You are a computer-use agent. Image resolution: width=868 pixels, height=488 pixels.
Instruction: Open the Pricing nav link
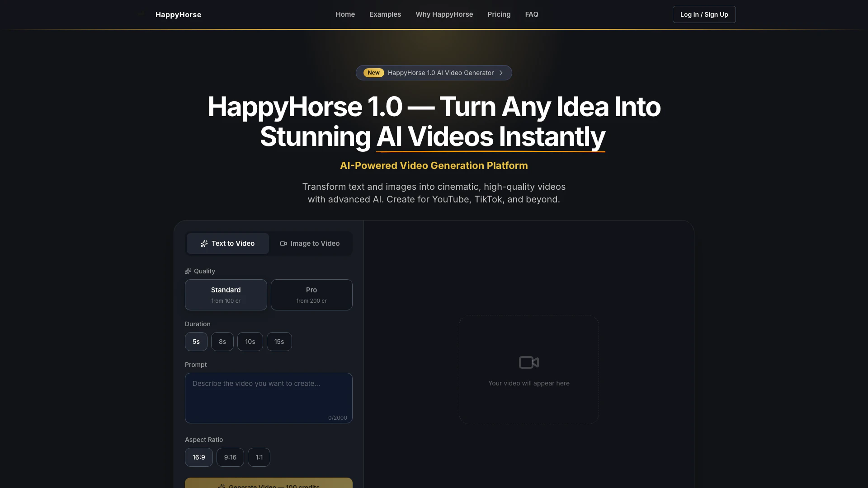(499, 14)
